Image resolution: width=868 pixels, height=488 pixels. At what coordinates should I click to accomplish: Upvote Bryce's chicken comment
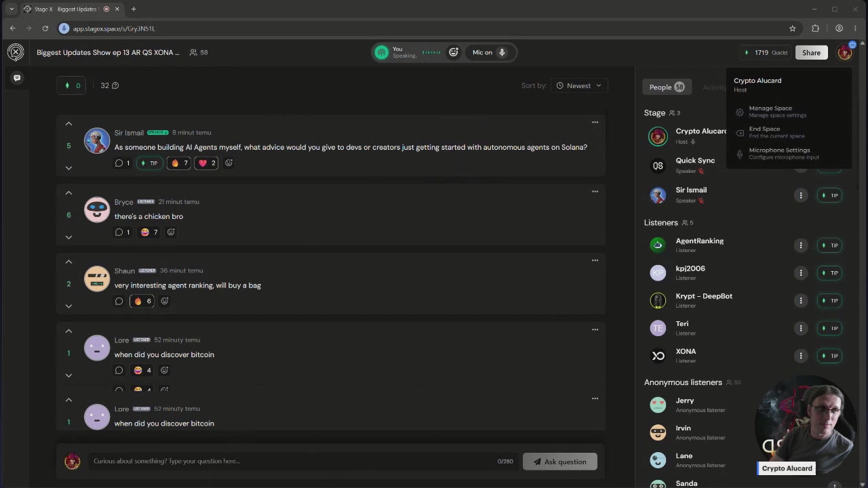point(68,193)
